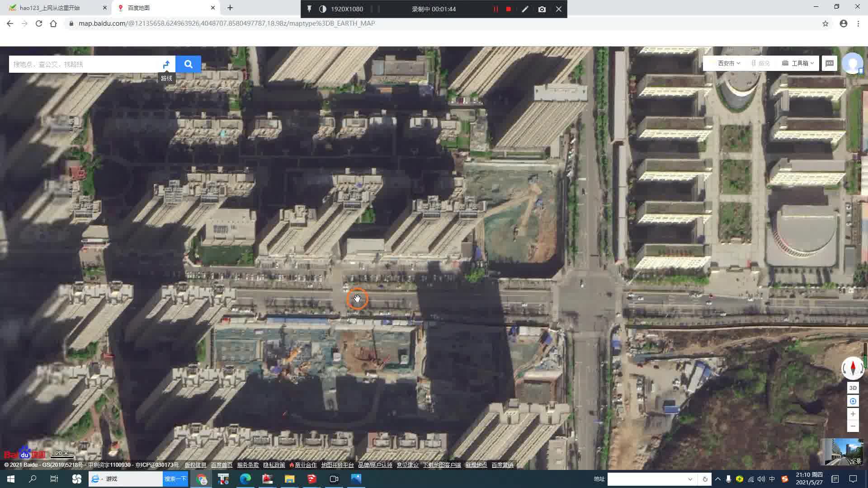Zoom in using the plus control
The height and width of the screenshot is (488, 868).
853,413
